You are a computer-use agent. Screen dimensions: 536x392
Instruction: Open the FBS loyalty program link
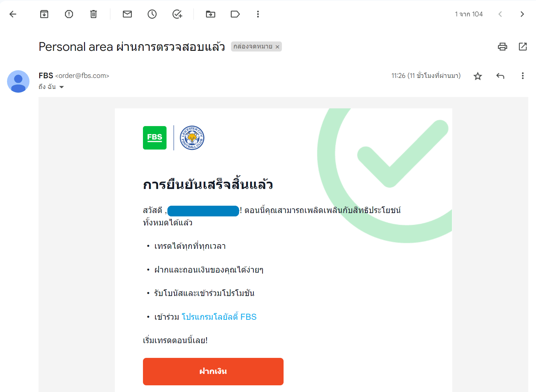click(x=219, y=317)
